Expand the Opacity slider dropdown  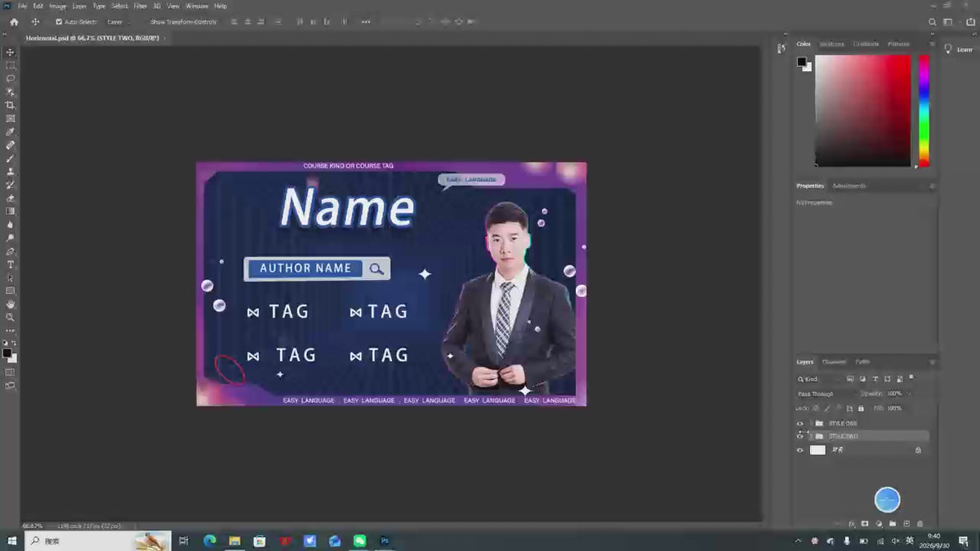[x=910, y=394]
